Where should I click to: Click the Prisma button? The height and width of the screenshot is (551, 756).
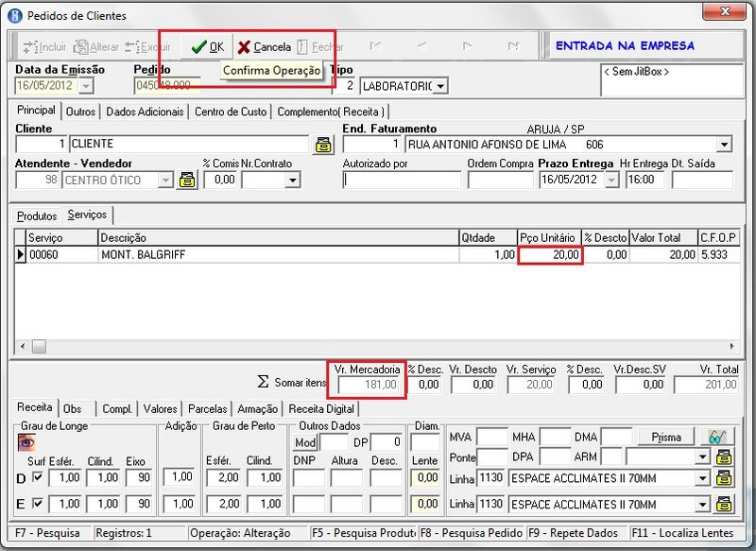tap(665, 437)
